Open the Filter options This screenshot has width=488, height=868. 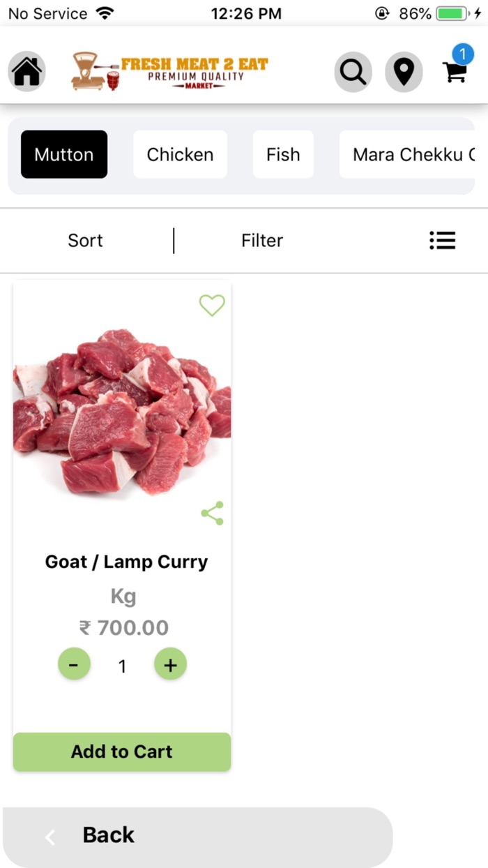coord(261,240)
